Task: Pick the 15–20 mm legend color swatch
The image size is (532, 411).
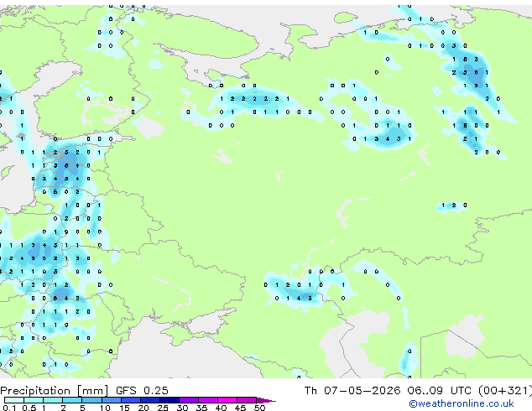Action: (131, 400)
